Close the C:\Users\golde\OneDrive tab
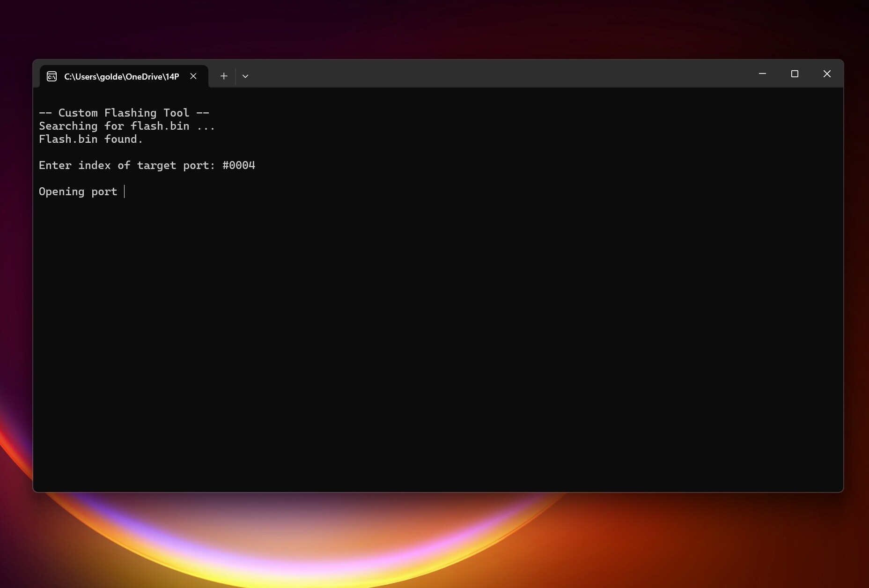This screenshot has width=869, height=588. [193, 76]
